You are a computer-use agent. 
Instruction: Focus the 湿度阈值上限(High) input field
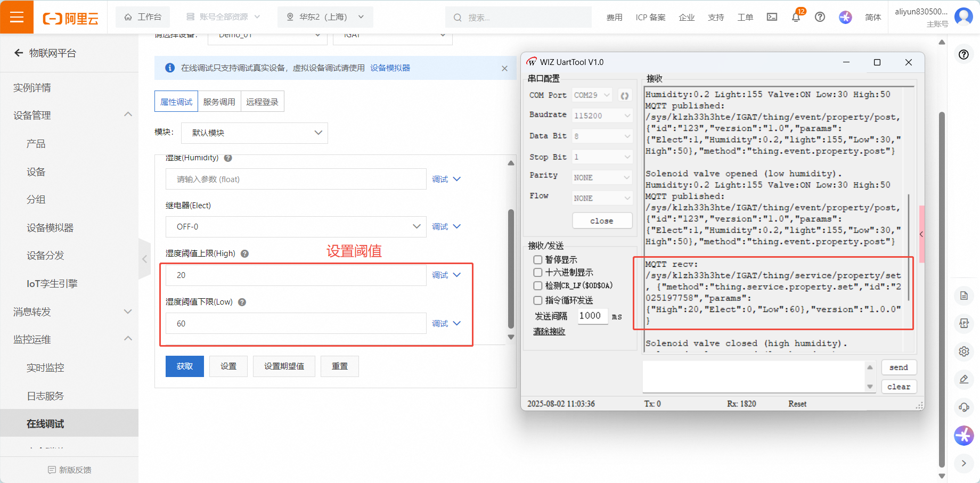[x=296, y=275]
